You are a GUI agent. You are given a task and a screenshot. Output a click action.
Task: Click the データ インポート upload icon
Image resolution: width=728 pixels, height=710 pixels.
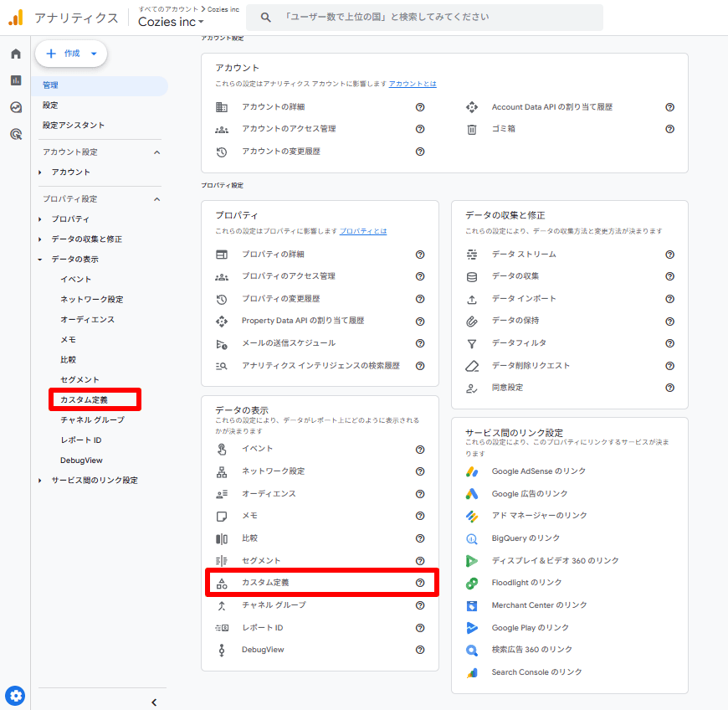(x=472, y=299)
